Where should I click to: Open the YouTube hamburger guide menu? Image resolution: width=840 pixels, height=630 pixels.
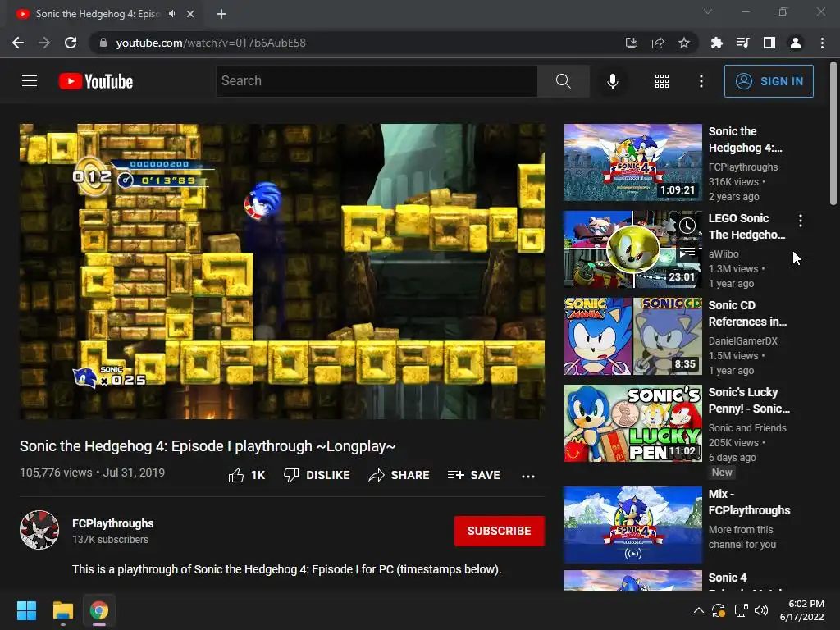(30, 81)
